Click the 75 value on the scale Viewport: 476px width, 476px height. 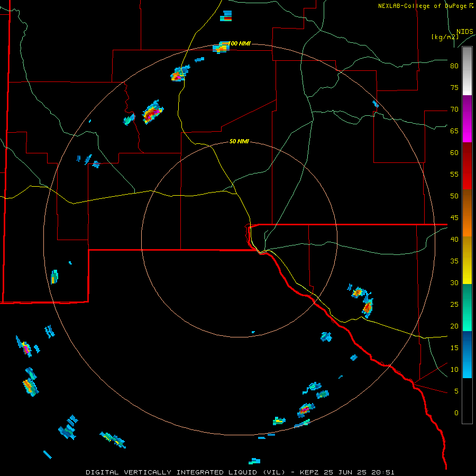pyautogui.click(x=454, y=87)
